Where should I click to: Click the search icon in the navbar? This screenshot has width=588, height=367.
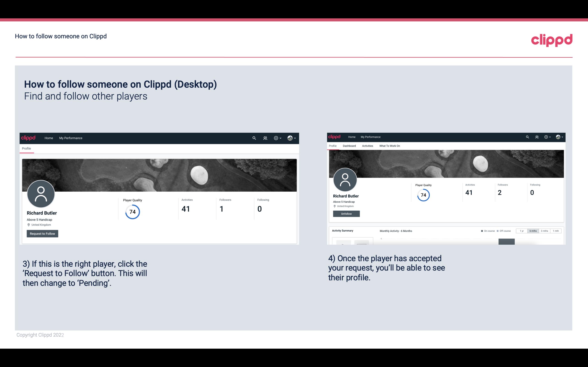pos(253,138)
